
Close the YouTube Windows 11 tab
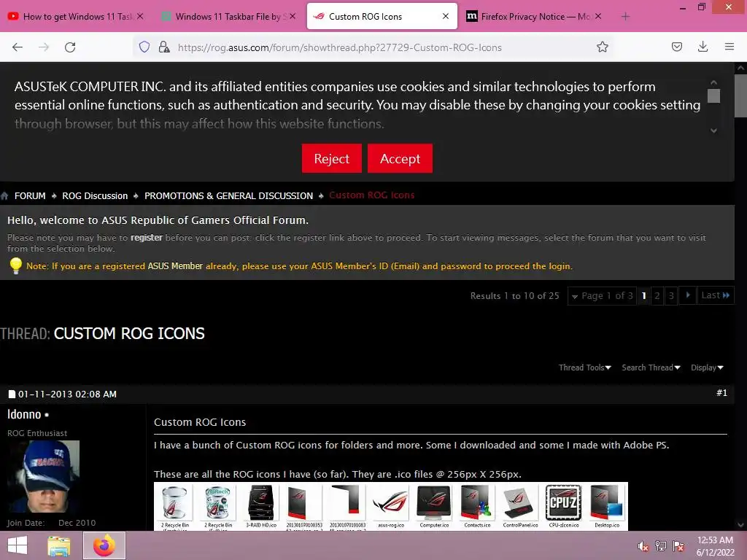(140, 16)
